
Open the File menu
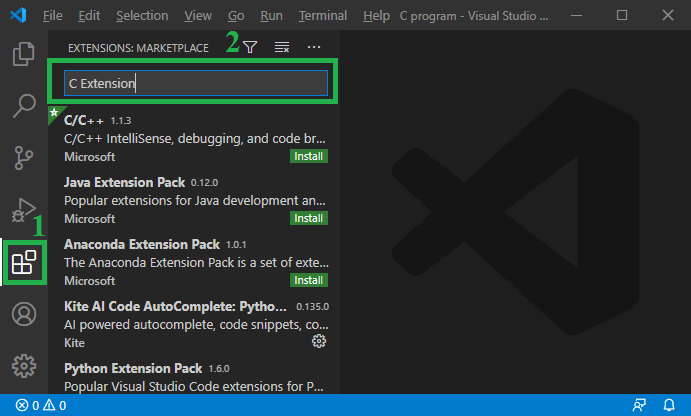(x=52, y=16)
